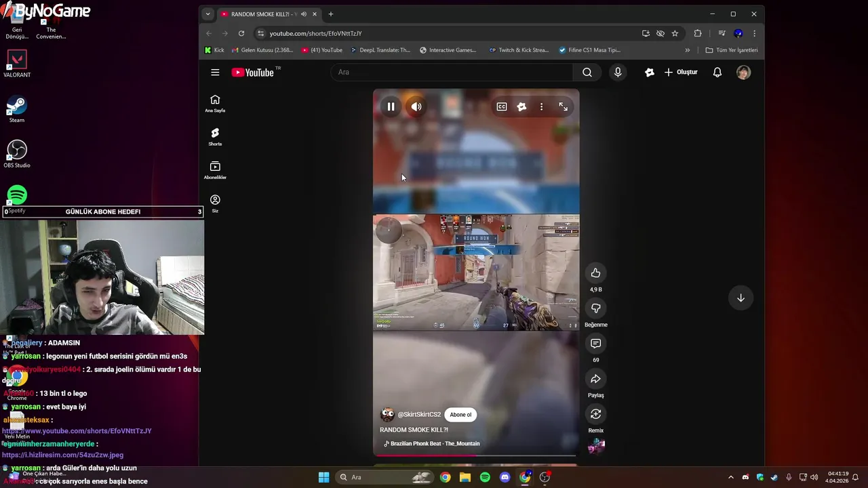The height and width of the screenshot is (488, 868).
Task: Show hidden system tray icons chevron
Action: (x=731, y=477)
